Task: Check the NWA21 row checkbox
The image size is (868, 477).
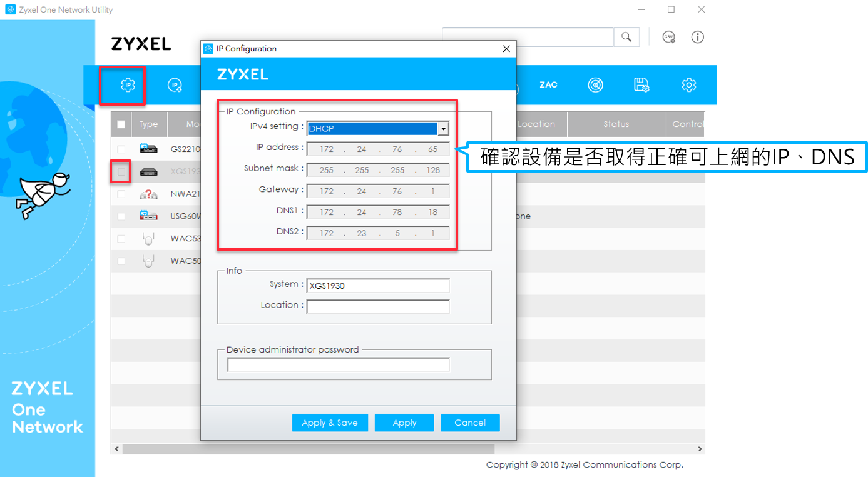Action: click(x=121, y=194)
